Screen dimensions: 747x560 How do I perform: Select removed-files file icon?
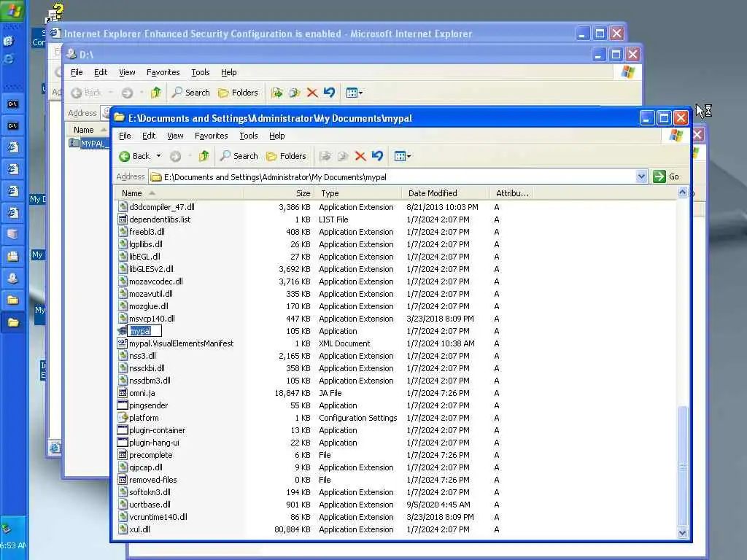[x=123, y=480]
